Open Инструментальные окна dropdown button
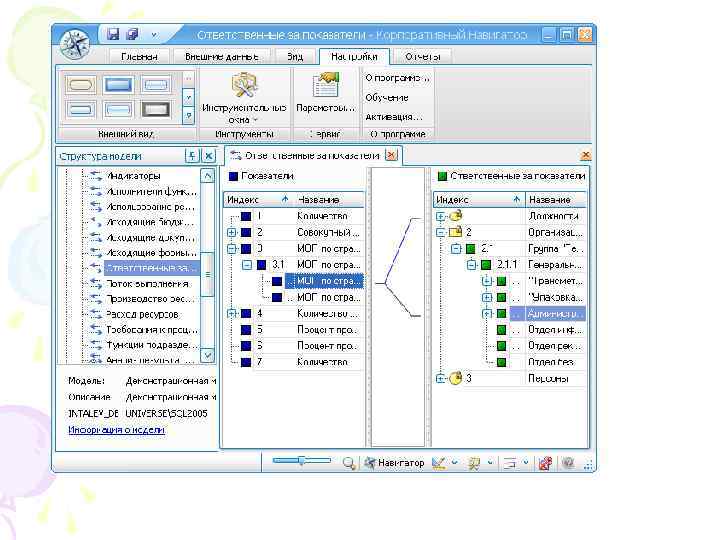The height and width of the screenshot is (540, 720). [x=244, y=99]
